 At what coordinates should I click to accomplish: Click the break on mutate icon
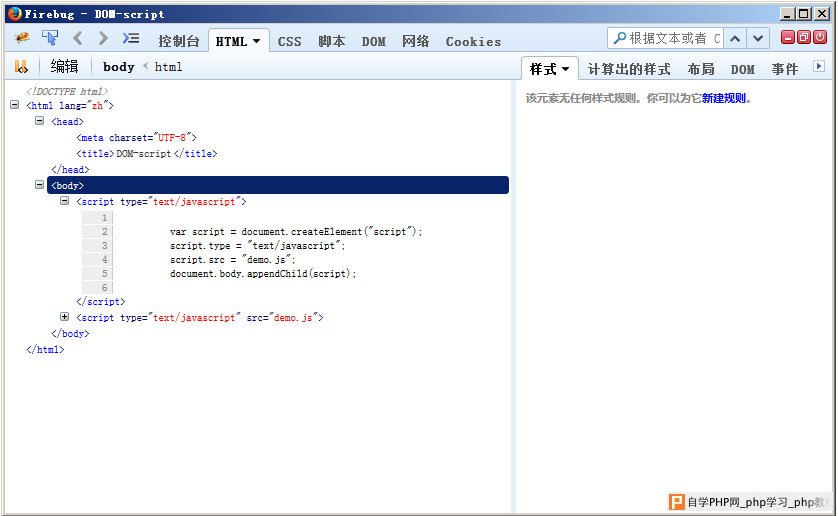pyautogui.click(x=21, y=67)
